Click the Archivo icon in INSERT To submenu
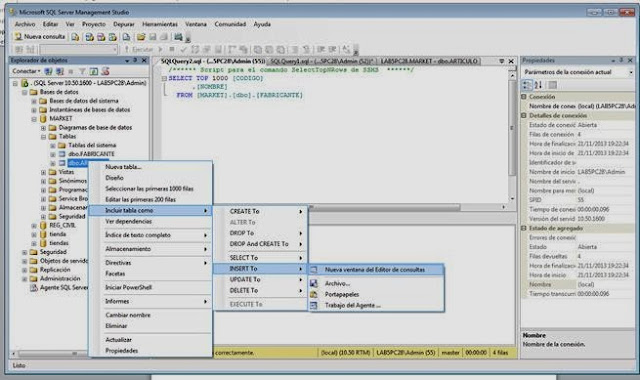 (313, 283)
